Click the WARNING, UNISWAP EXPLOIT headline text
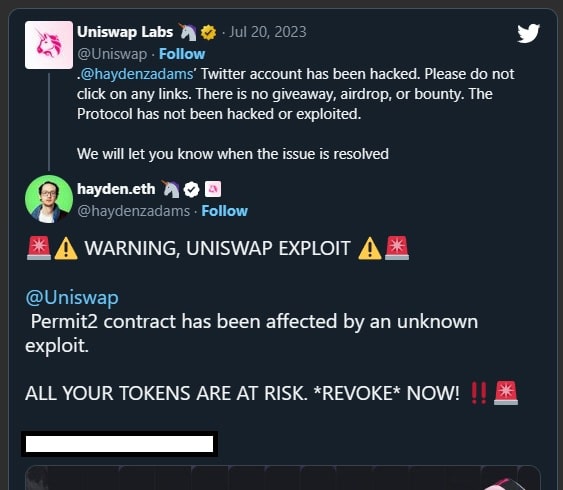 pyautogui.click(x=217, y=248)
